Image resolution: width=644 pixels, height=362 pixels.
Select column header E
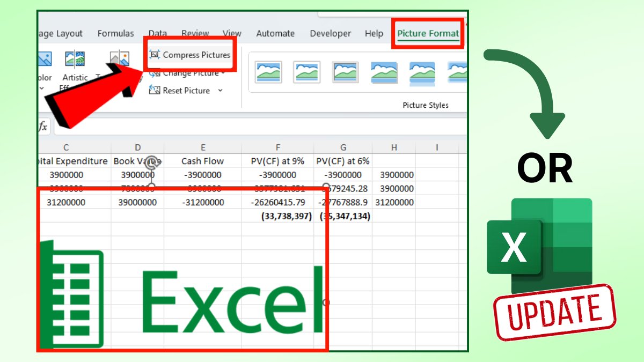(203, 147)
